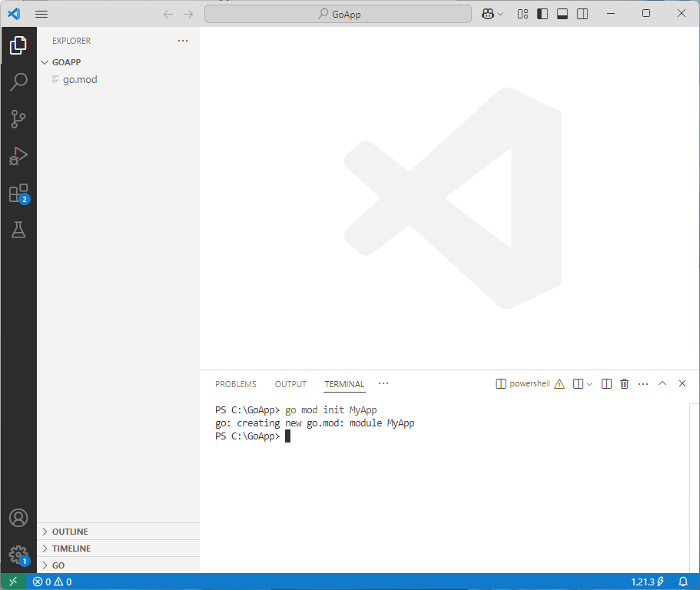700x590 pixels.
Task: Click the 'go mod init MyApp' command text
Action: (x=331, y=409)
